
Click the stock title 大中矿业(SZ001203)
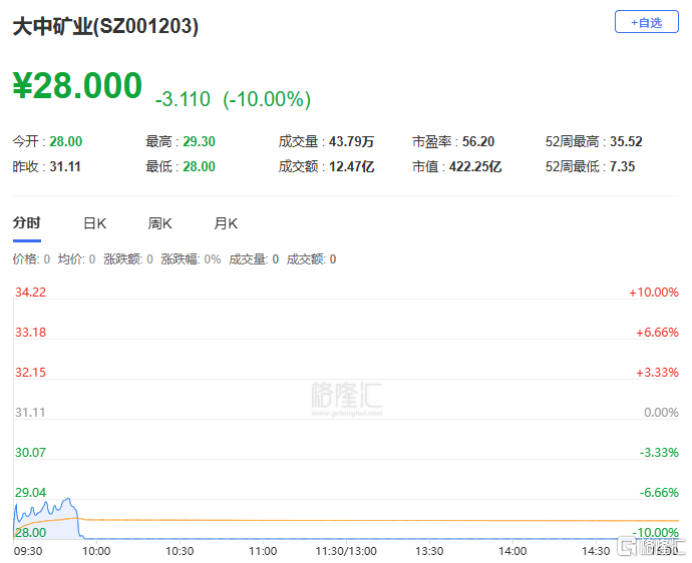105,28
